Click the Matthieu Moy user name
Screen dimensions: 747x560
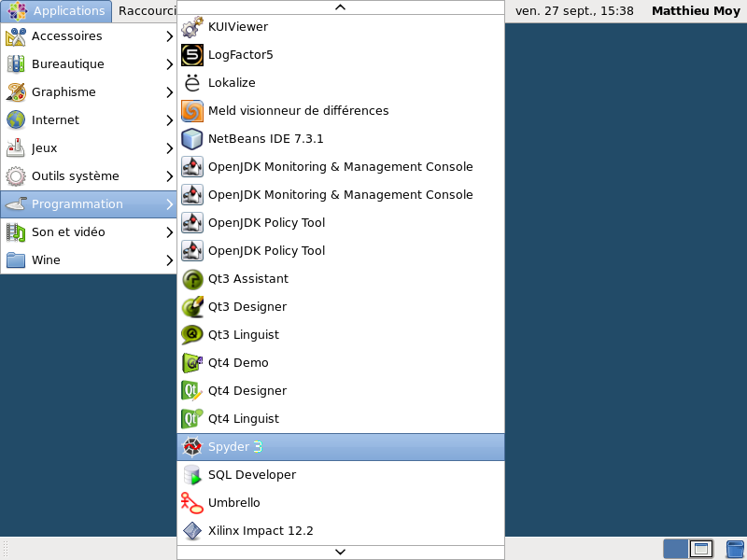pos(696,11)
